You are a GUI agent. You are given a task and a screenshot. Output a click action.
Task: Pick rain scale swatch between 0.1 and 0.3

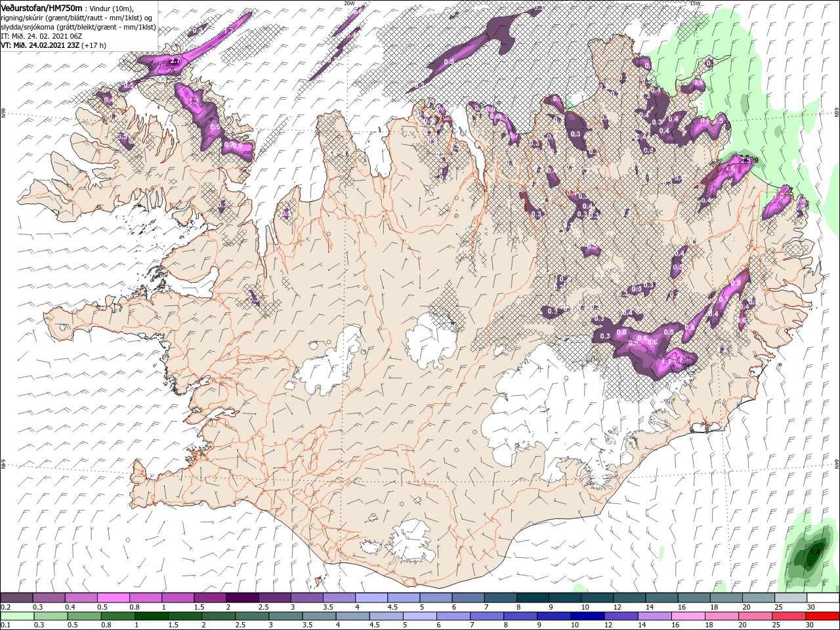coord(18,616)
